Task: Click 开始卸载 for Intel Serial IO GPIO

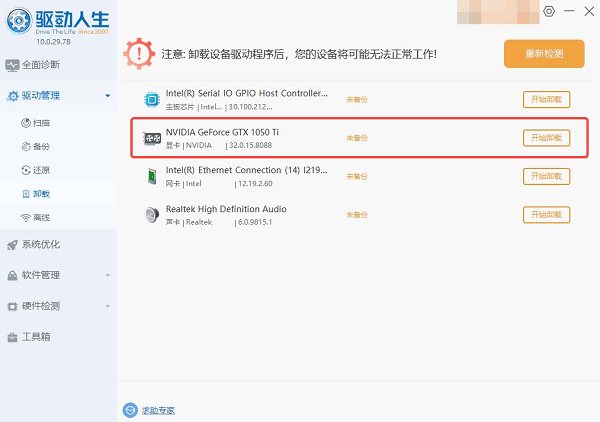Action: click(546, 99)
